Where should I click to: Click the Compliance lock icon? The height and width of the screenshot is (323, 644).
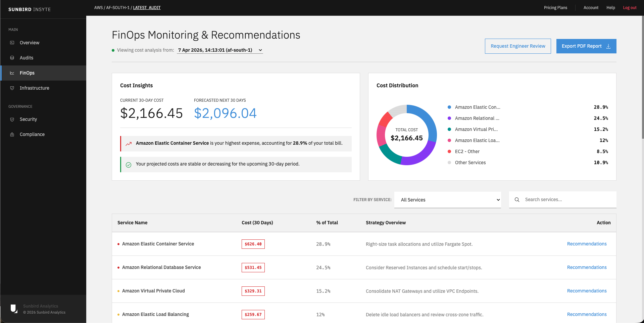(x=12, y=134)
